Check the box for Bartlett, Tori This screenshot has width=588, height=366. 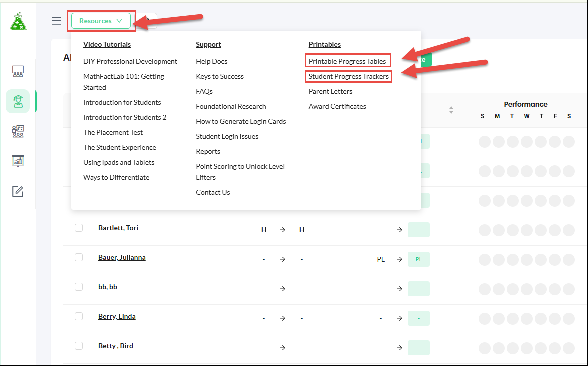[x=79, y=228]
